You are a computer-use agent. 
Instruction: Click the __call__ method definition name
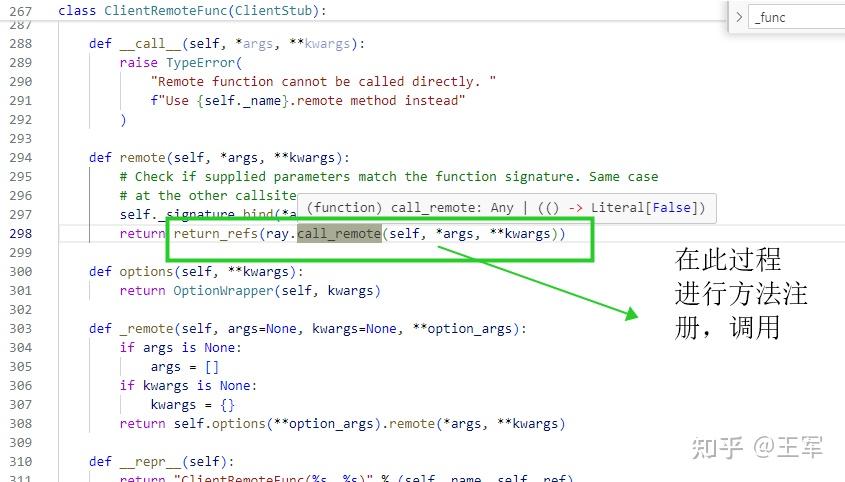pyautogui.click(x=150, y=44)
